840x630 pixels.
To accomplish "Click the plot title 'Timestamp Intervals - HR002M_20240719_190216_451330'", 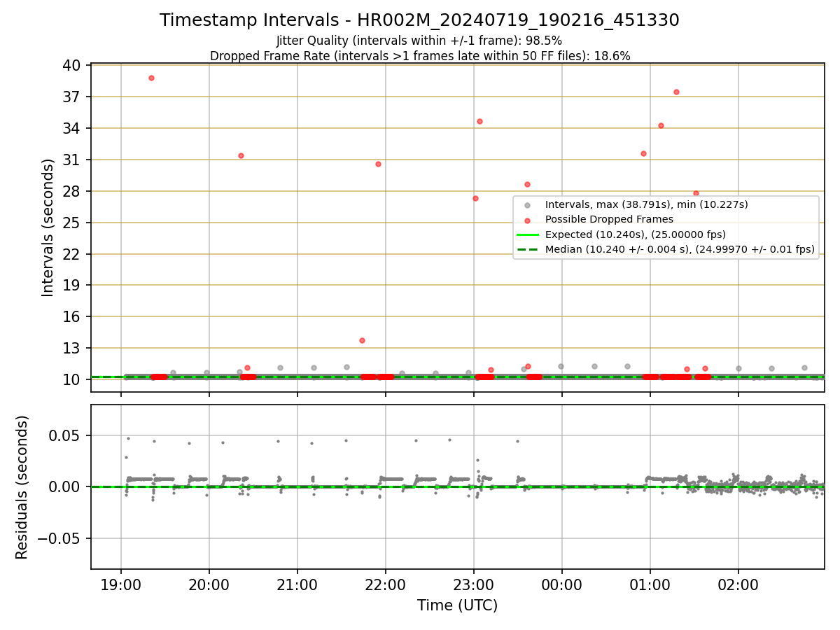I will 419,20.
